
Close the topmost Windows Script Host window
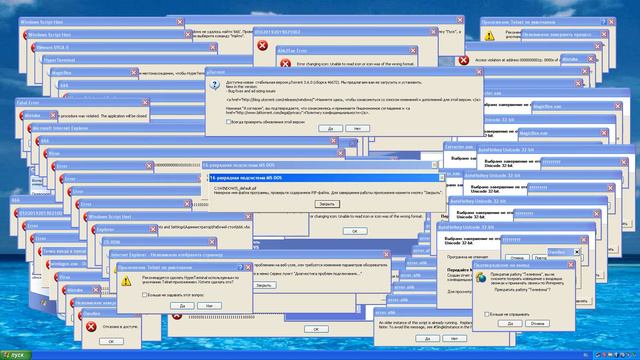(x=180, y=22)
